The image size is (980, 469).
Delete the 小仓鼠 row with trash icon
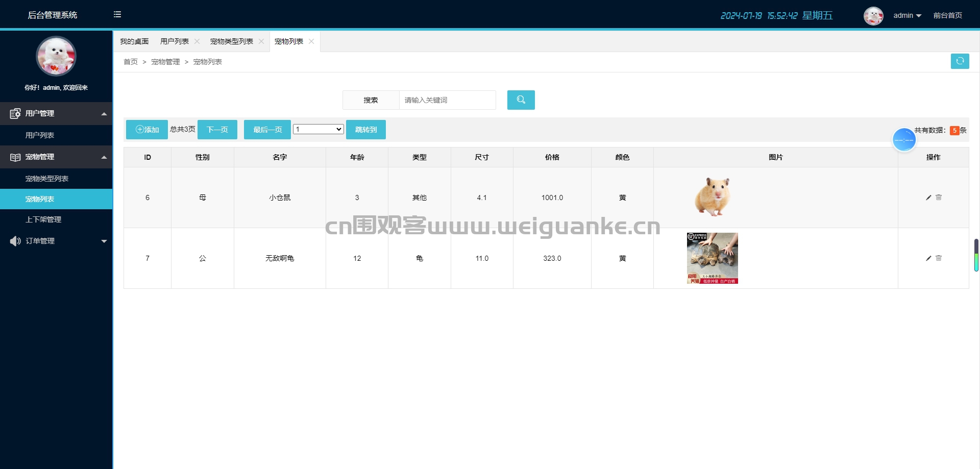pyautogui.click(x=939, y=198)
